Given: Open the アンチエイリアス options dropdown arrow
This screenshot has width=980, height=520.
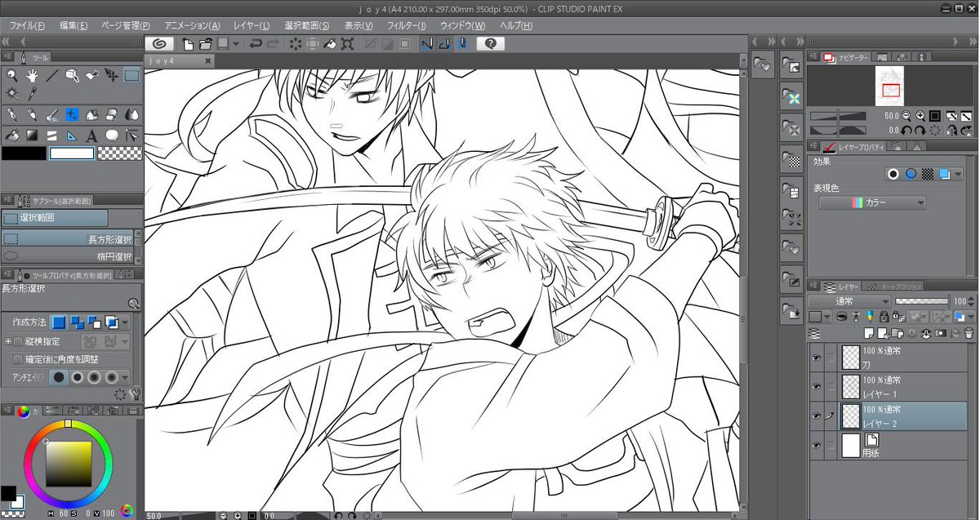Looking at the screenshot, I should pyautogui.click(x=125, y=377).
